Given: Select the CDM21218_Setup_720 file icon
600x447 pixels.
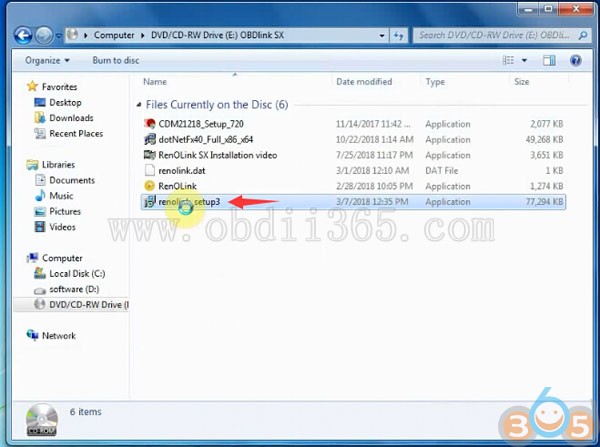Looking at the screenshot, I should (x=150, y=124).
